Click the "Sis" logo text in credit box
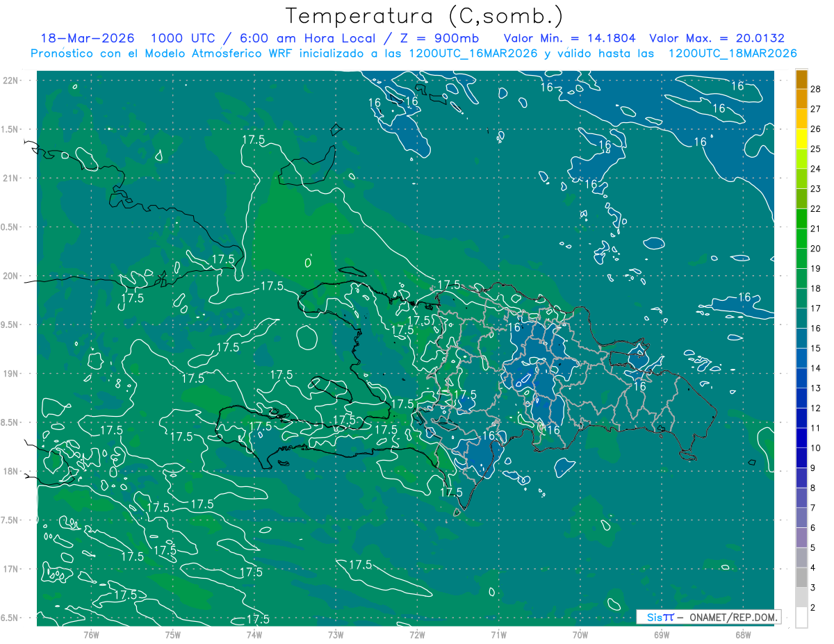The height and width of the screenshot is (644, 834). [x=653, y=617]
